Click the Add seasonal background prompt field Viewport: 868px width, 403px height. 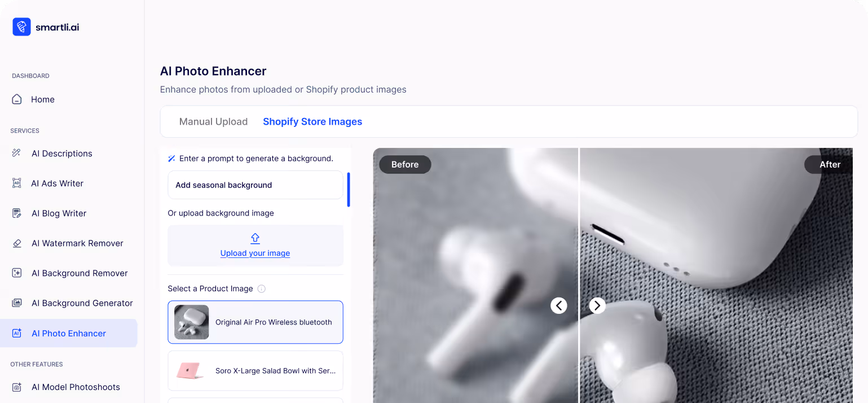click(255, 185)
